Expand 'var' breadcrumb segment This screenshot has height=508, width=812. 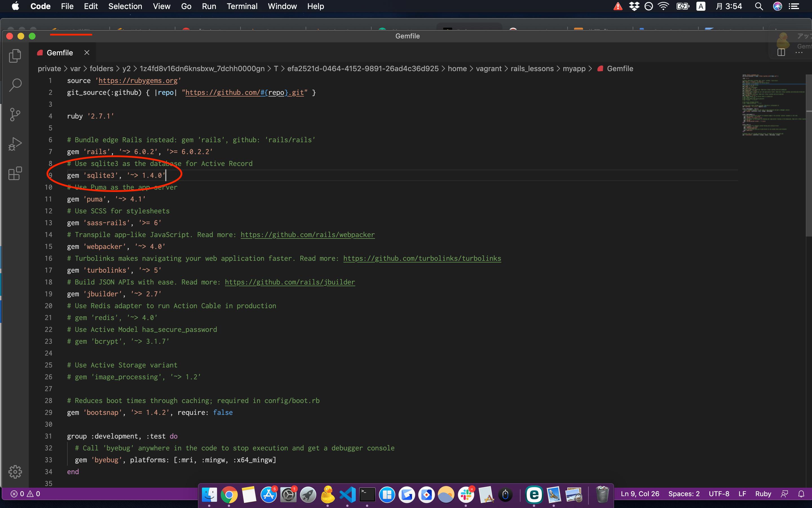tap(75, 69)
